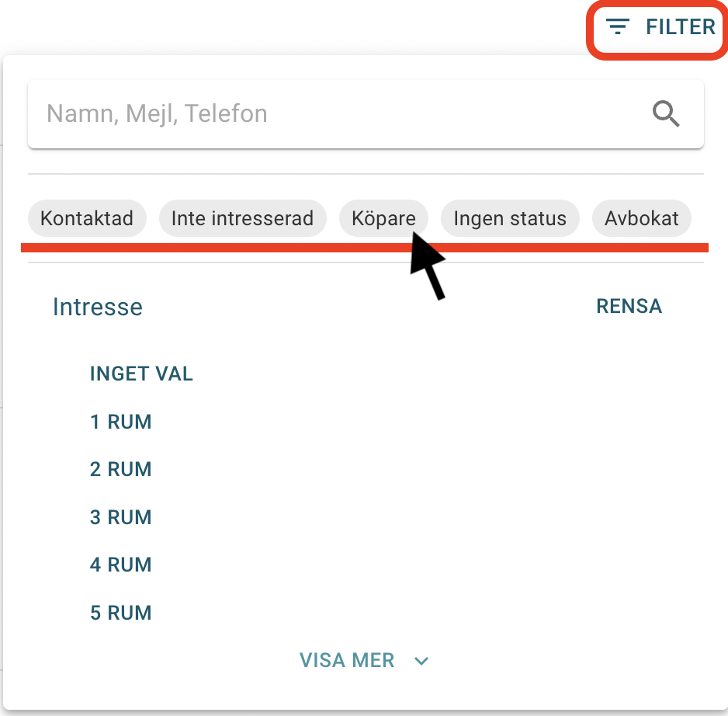
Task: Click the Intresse section heading
Action: 97,307
